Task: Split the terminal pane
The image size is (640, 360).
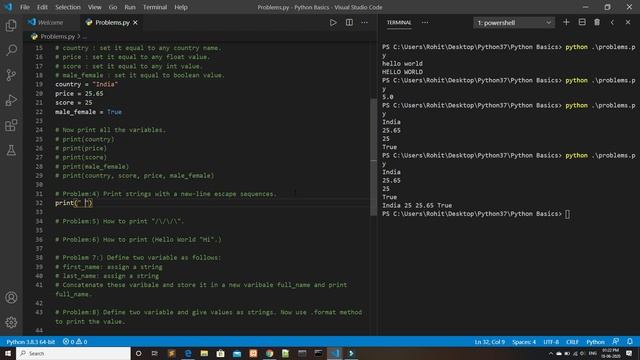Action: coord(582,22)
